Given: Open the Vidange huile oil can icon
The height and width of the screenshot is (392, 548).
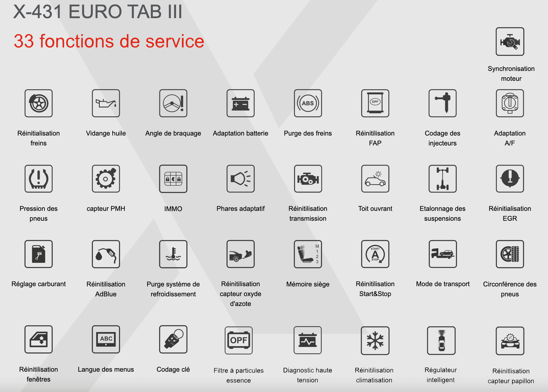Looking at the screenshot, I should tap(106, 103).
